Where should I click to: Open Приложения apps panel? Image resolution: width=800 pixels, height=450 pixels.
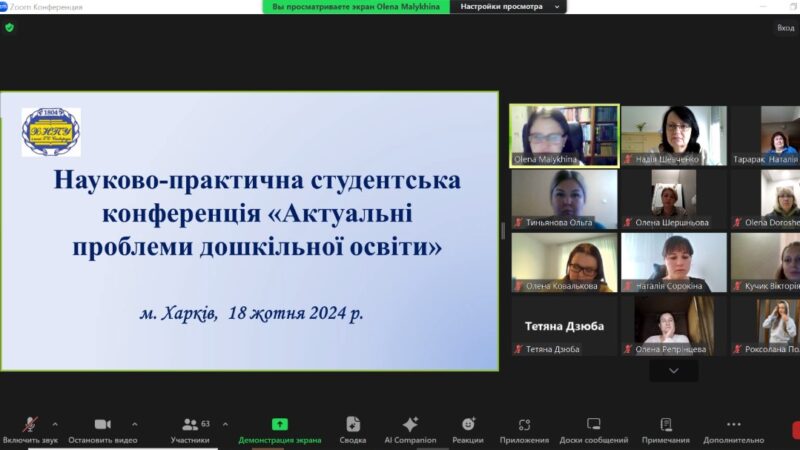click(x=524, y=430)
